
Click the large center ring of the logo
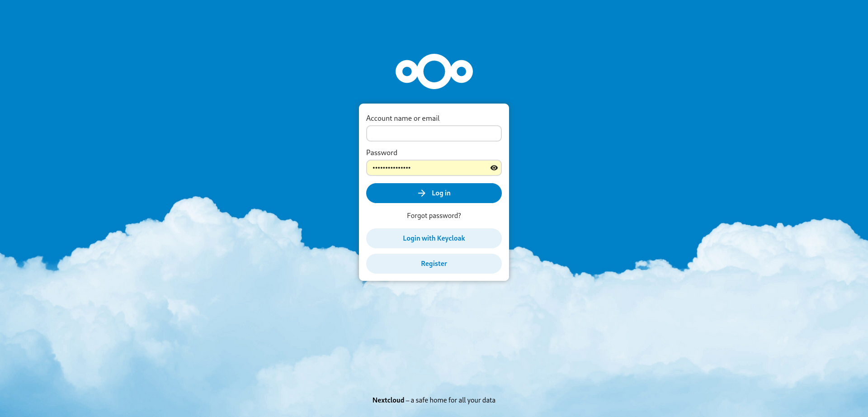pyautogui.click(x=434, y=71)
